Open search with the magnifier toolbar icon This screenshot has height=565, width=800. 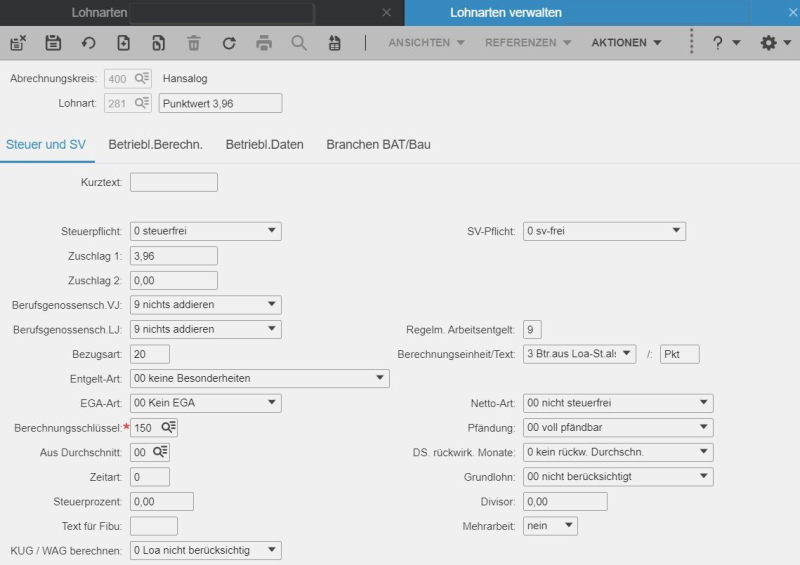pyautogui.click(x=299, y=43)
